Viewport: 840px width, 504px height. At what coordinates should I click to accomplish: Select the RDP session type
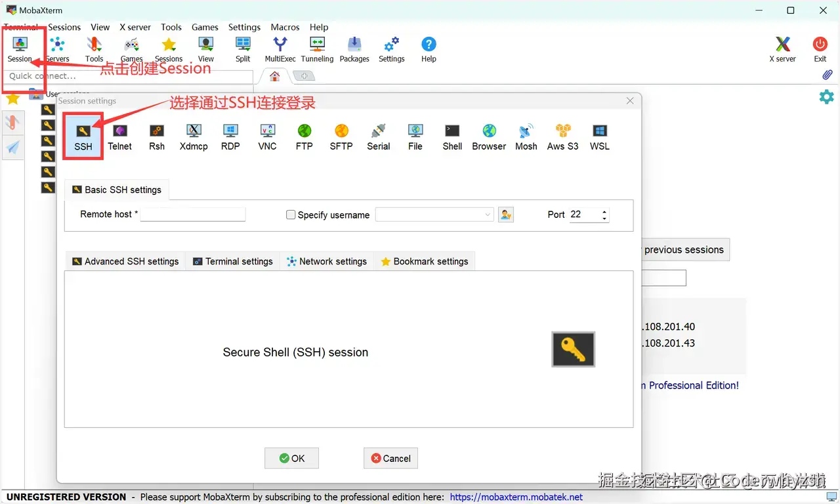pos(230,137)
